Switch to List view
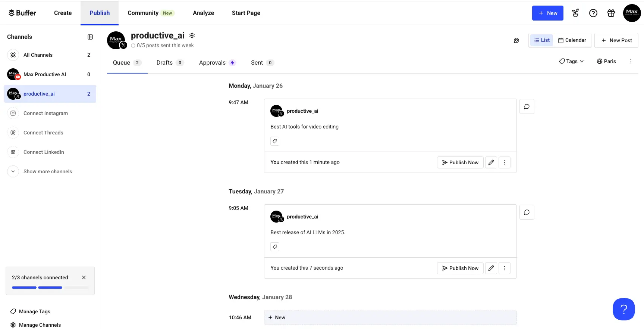Image resolution: width=644 pixels, height=329 pixels. click(x=541, y=40)
